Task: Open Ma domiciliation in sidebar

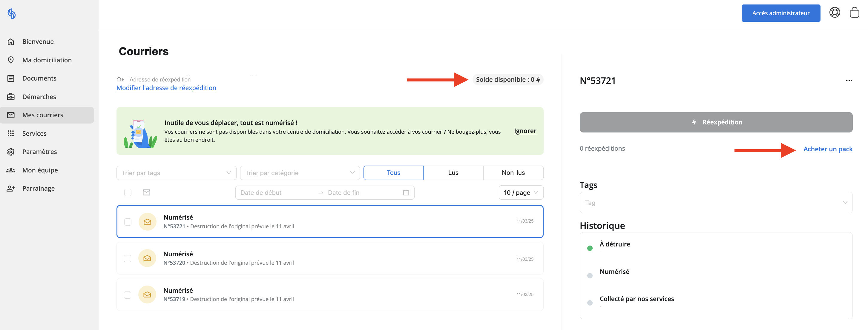Action: tap(47, 60)
